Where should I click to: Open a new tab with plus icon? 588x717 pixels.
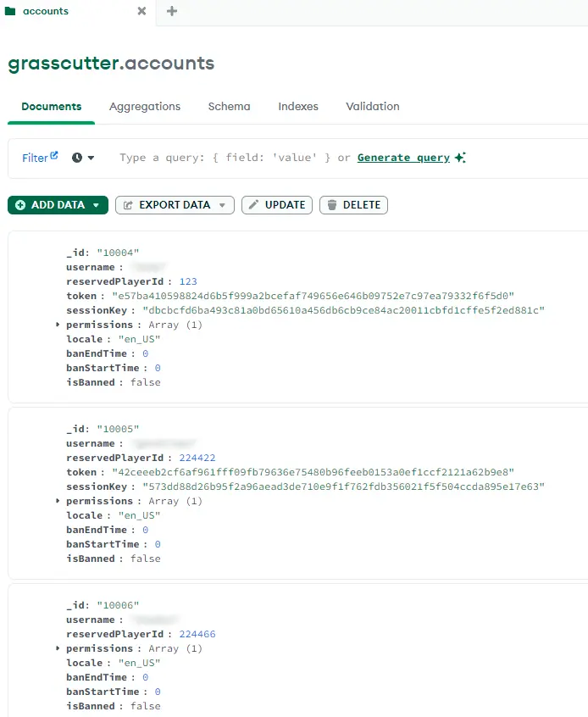coord(172,11)
